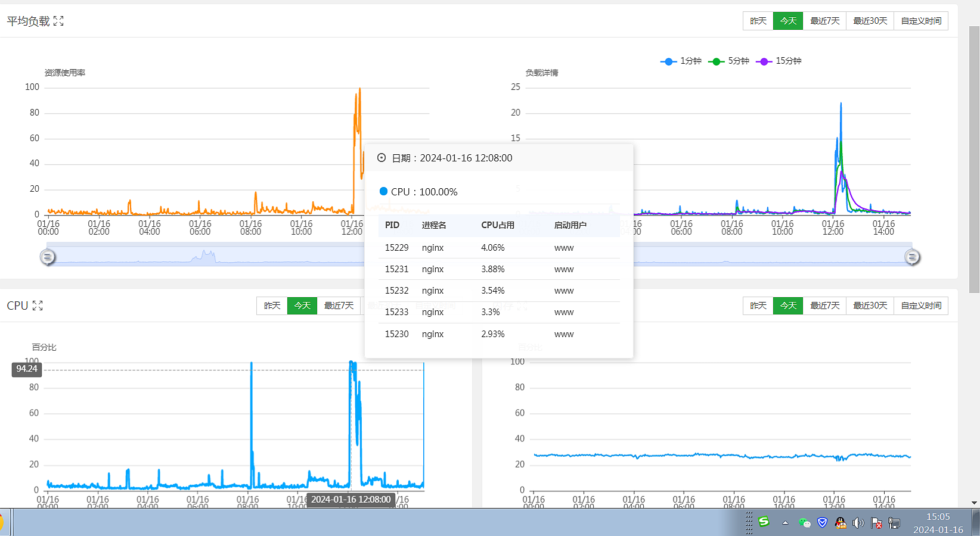Viewport: 980px width, 536px height.
Task: Click the left data zoom slider handle
Action: point(48,257)
